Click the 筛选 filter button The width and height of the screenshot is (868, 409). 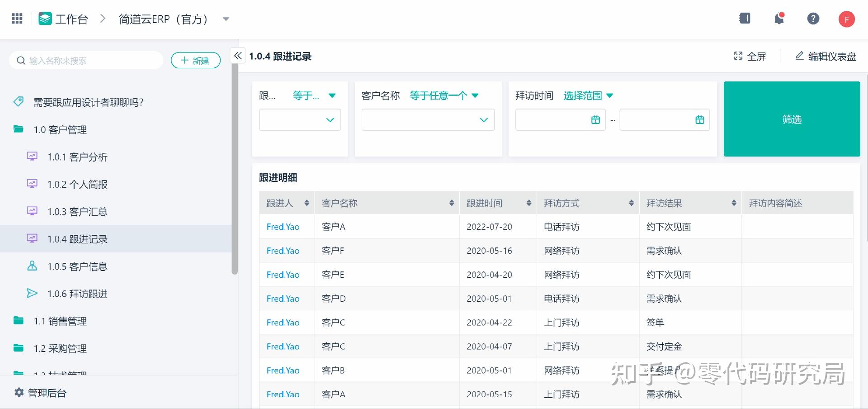(792, 119)
